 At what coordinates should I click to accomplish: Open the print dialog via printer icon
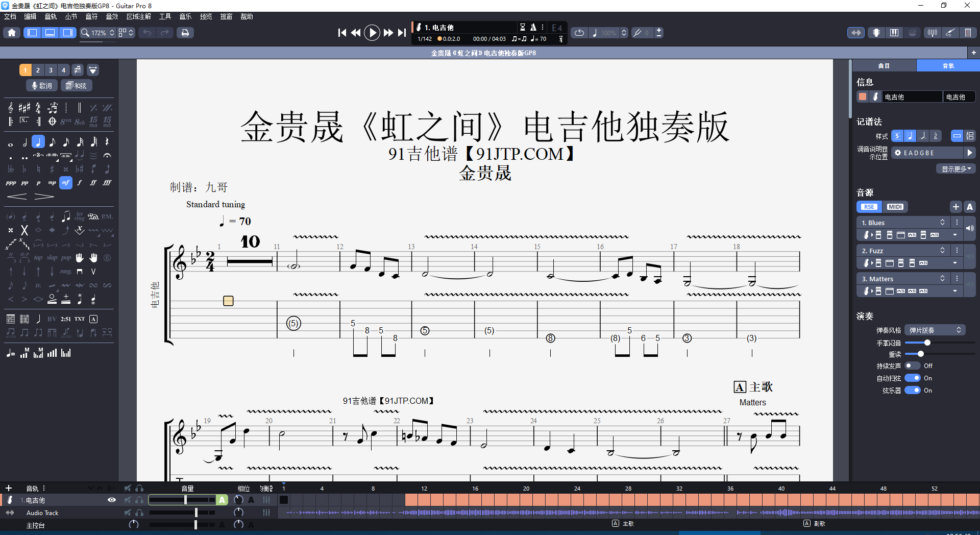[185, 33]
